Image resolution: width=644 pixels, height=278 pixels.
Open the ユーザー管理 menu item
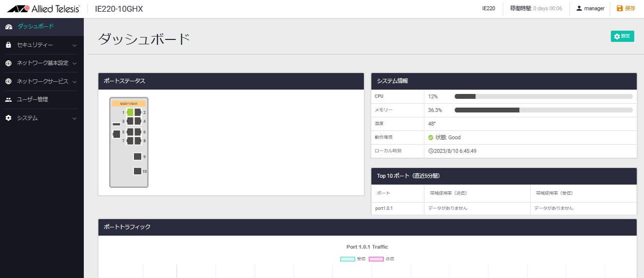click(x=33, y=100)
